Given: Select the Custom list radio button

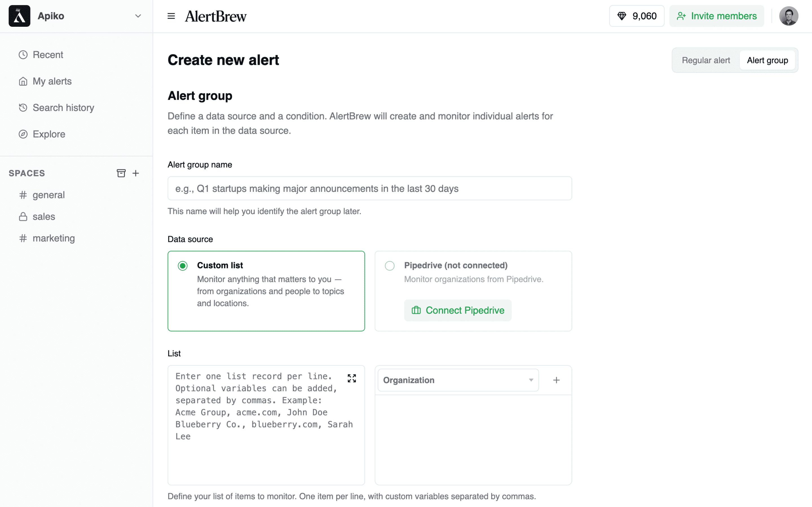Looking at the screenshot, I should (x=182, y=266).
